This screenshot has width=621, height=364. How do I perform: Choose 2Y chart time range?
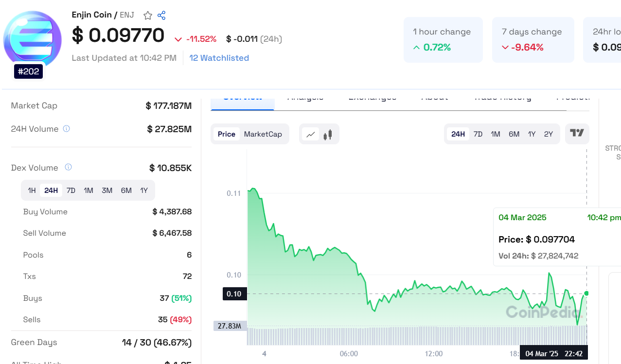(x=549, y=134)
